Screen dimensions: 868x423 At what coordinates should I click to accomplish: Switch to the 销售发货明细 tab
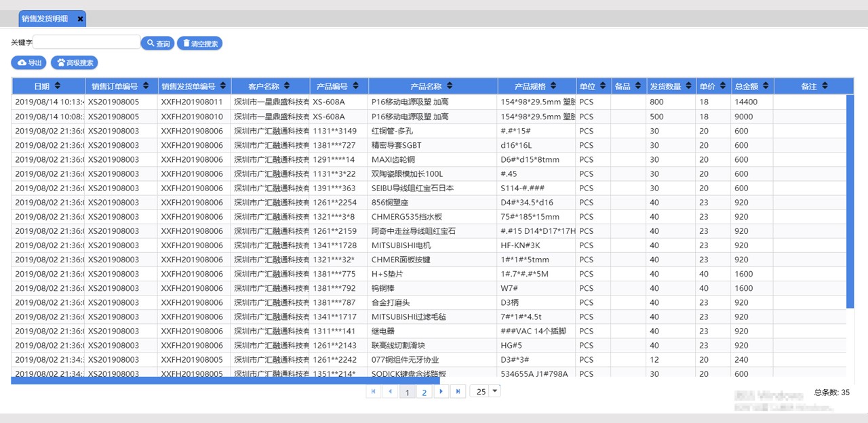[x=45, y=19]
